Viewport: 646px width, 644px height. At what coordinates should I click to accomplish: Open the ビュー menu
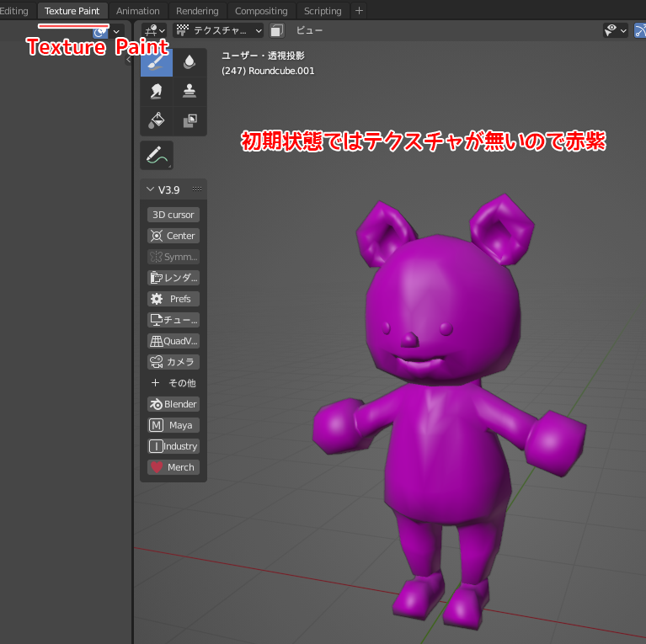tap(309, 30)
